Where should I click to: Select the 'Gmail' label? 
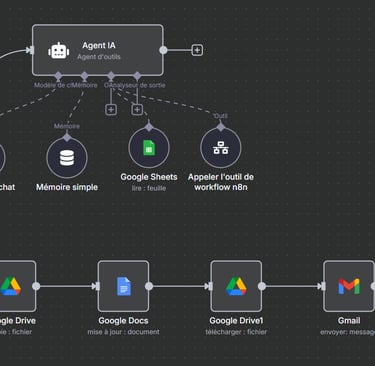click(349, 321)
